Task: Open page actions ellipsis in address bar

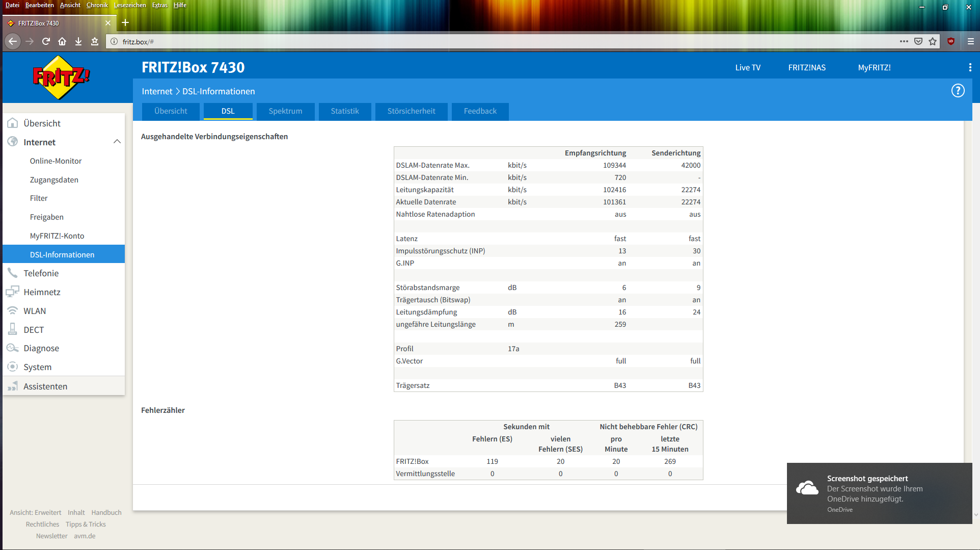Action: [x=904, y=41]
